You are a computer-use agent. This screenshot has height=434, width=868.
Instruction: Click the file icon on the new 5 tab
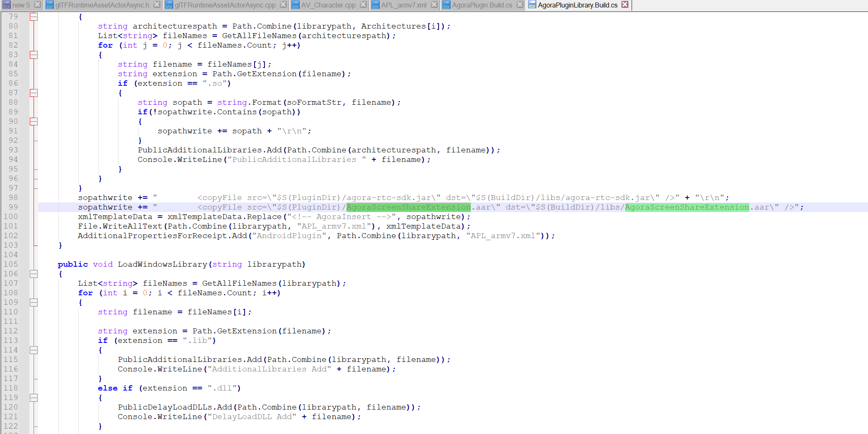click(6, 5)
